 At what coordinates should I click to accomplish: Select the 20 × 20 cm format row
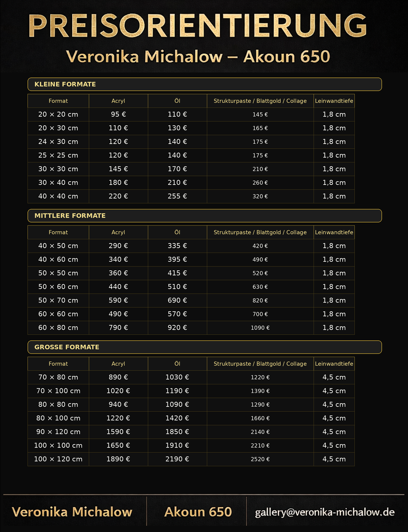(58, 115)
